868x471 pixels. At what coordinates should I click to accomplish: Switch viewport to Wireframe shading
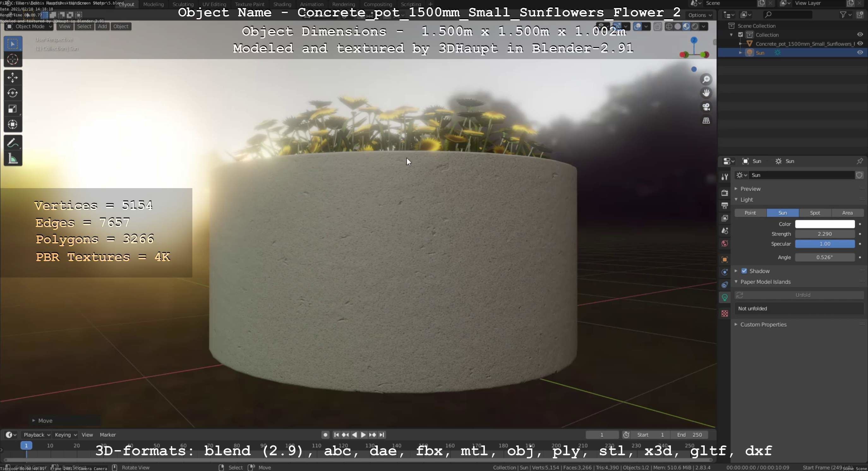[x=669, y=27]
